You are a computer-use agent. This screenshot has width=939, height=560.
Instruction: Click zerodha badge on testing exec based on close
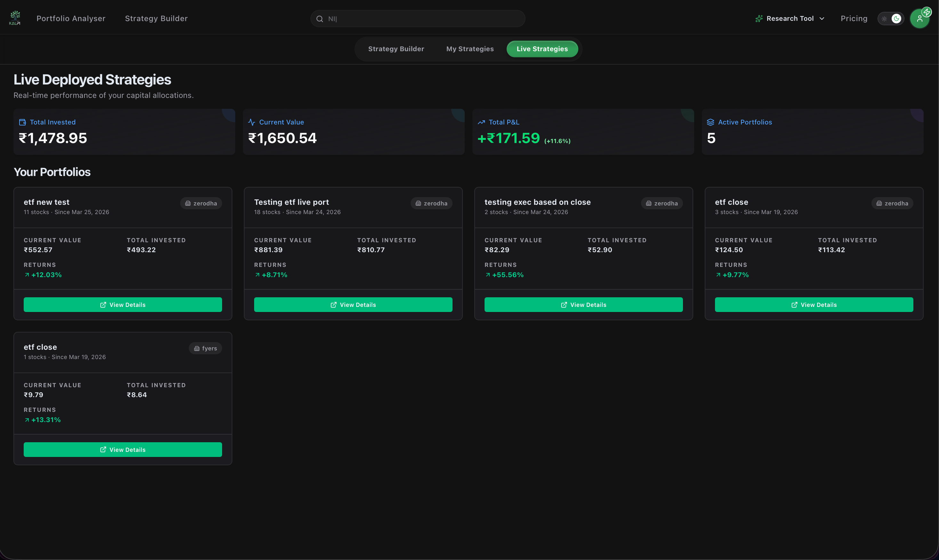tap(662, 204)
